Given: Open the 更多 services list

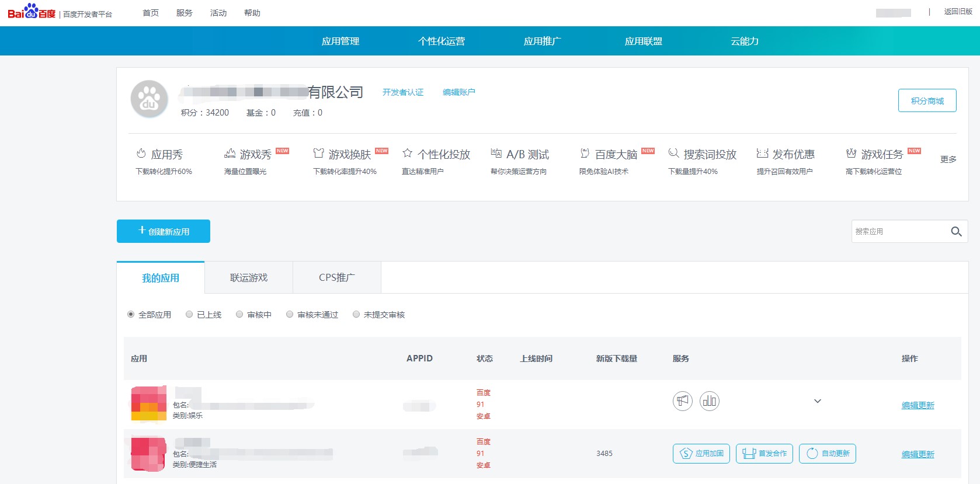Looking at the screenshot, I should pos(948,159).
